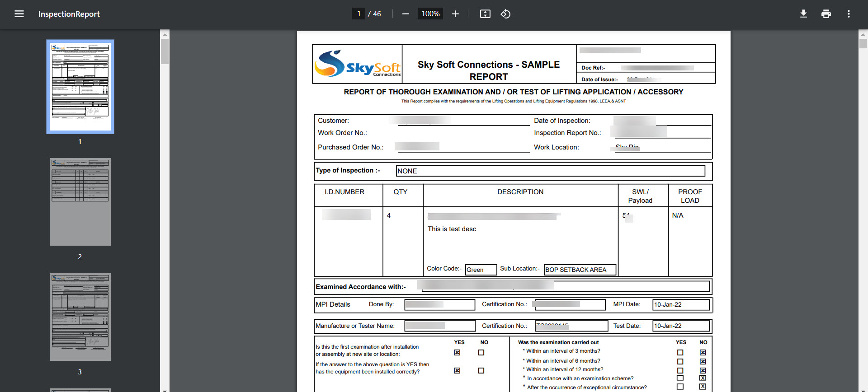This screenshot has width=868, height=392.
Task: Click the 'Examined Accordance with:-' label
Action: 361,287
